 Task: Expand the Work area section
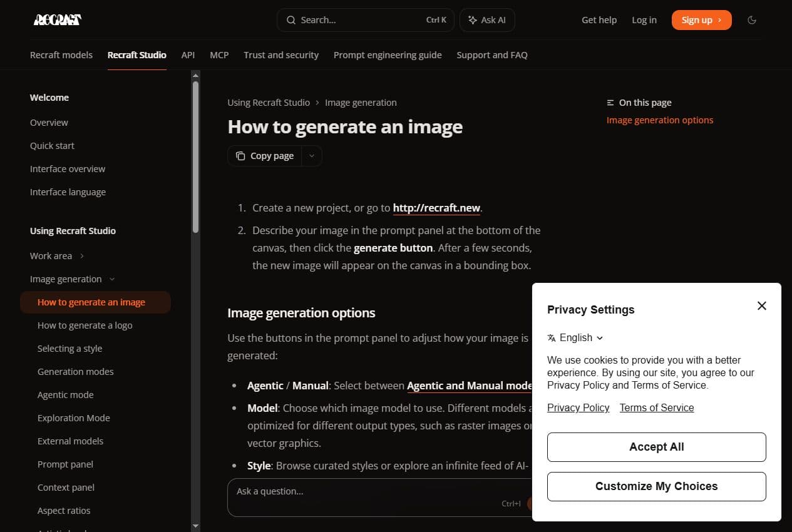point(82,256)
